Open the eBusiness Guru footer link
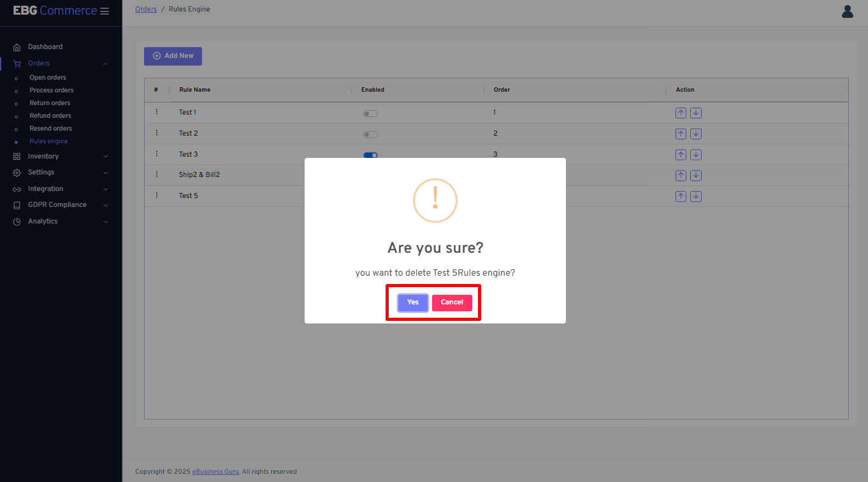This screenshot has height=482, width=868. click(x=215, y=472)
